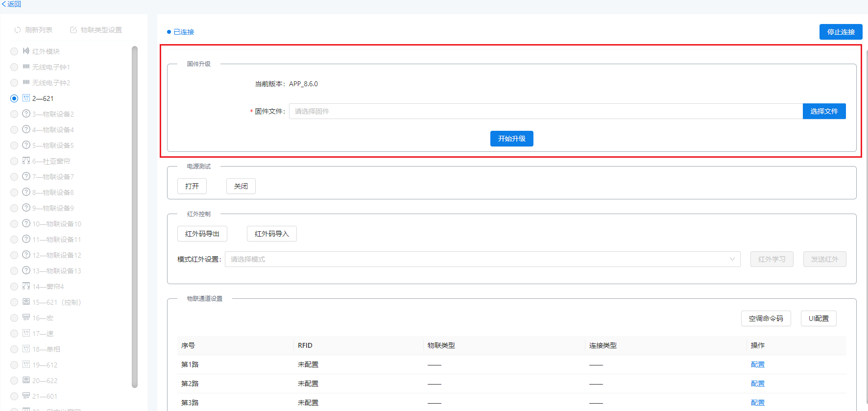Click the infrared signal icon for 红外模块
Viewport: 868px width, 411px height.
[x=26, y=51]
